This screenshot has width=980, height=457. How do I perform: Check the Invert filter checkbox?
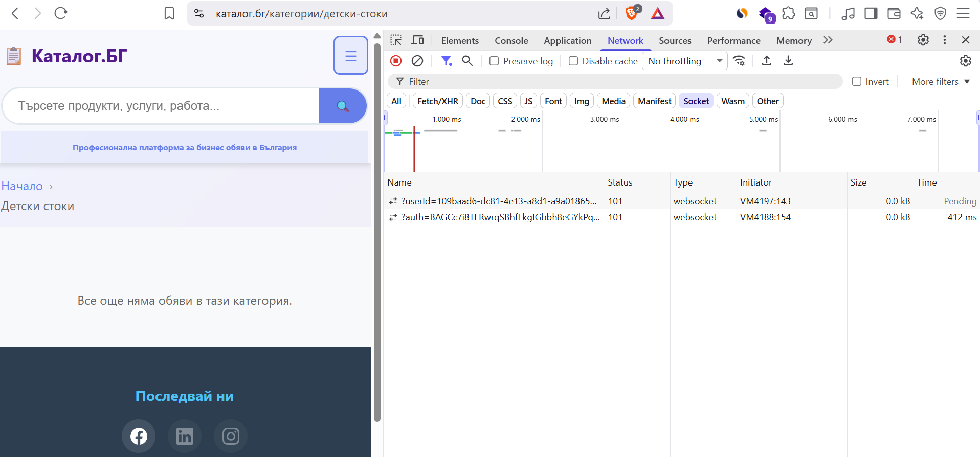857,82
